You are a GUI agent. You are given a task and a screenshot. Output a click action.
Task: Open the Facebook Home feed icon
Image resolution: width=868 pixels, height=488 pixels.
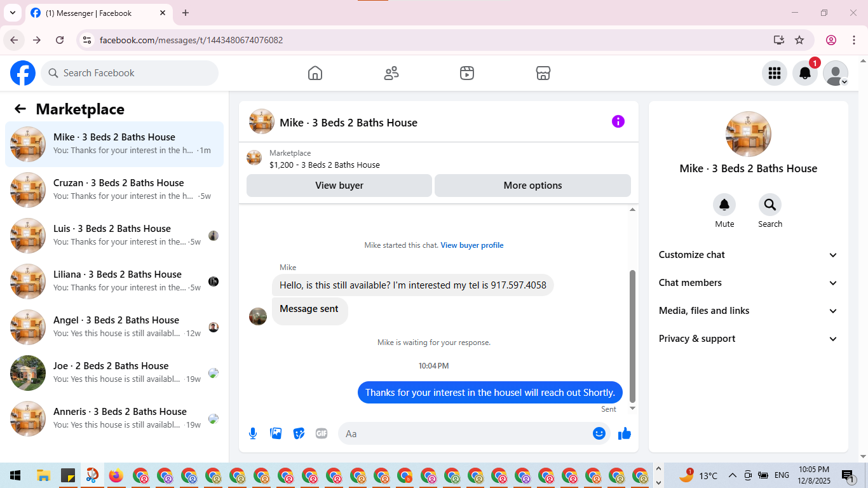(x=315, y=73)
